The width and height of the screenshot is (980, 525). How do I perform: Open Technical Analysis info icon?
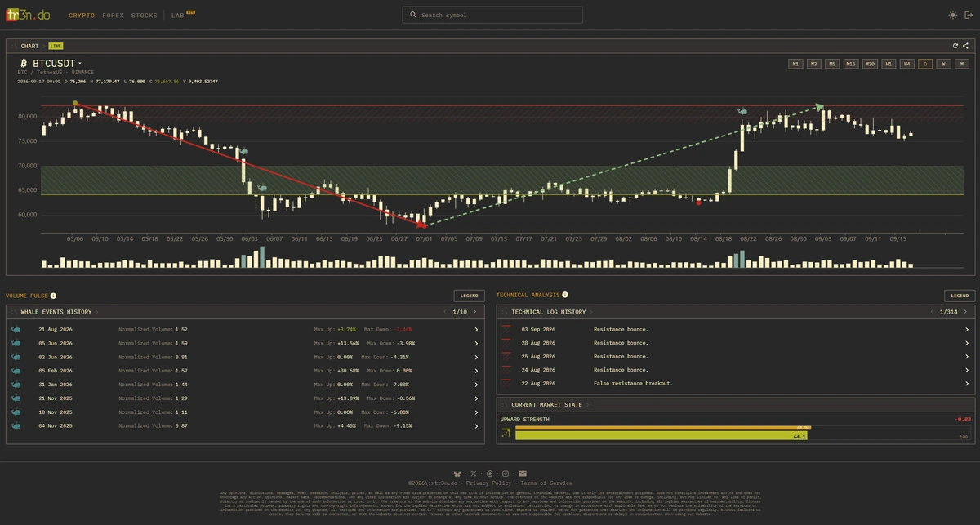(x=564, y=295)
